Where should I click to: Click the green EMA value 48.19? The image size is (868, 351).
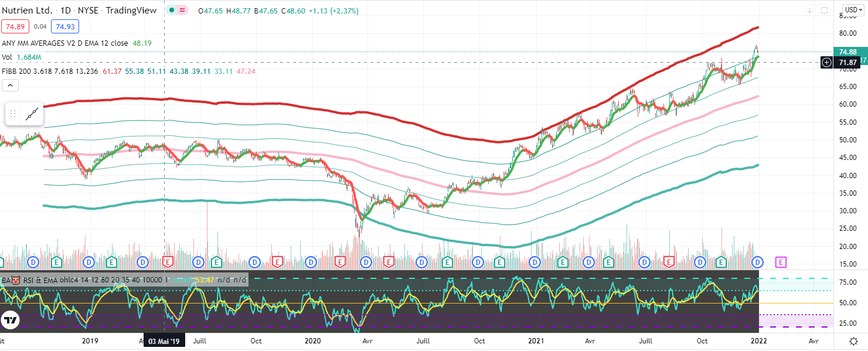click(x=142, y=43)
